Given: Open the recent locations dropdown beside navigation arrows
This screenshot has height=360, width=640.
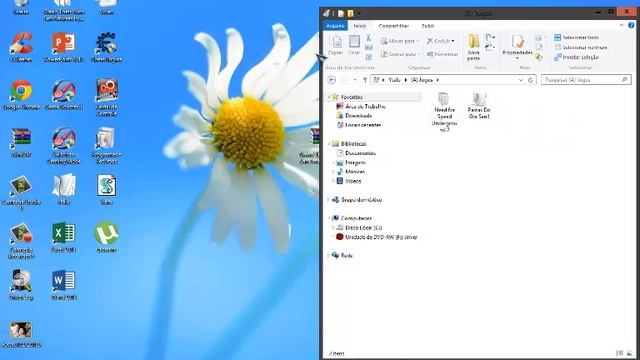Looking at the screenshot, I should [x=355, y=80].
